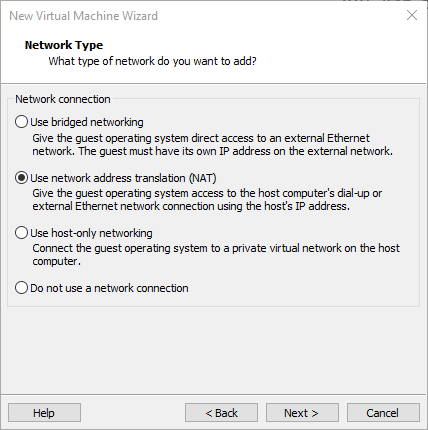Pick Do not use a network connection
Image resolution: width=428 pixels, height=430 pixels.
(x=21, y=288)
